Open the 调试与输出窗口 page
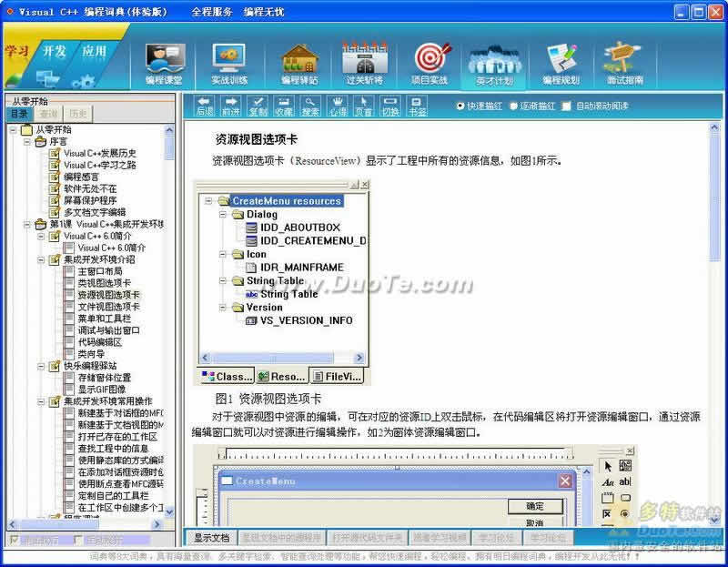Image resolution: width=728 pixels, height=567 pixels. coord(108,330)
